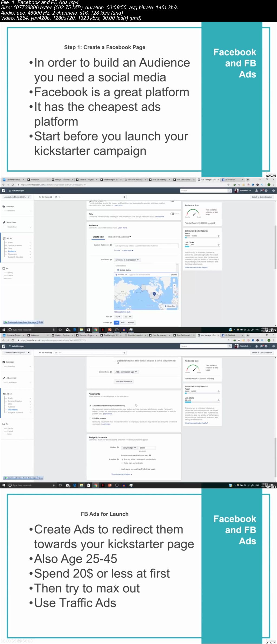The width and height of the screenshot is (277, 644).
Task: Expand Show Advanced Options
Action: 121,474
